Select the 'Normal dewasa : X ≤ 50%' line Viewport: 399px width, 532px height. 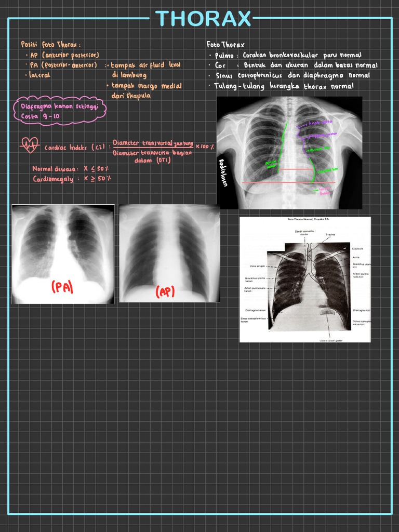(x=70, y=169)
